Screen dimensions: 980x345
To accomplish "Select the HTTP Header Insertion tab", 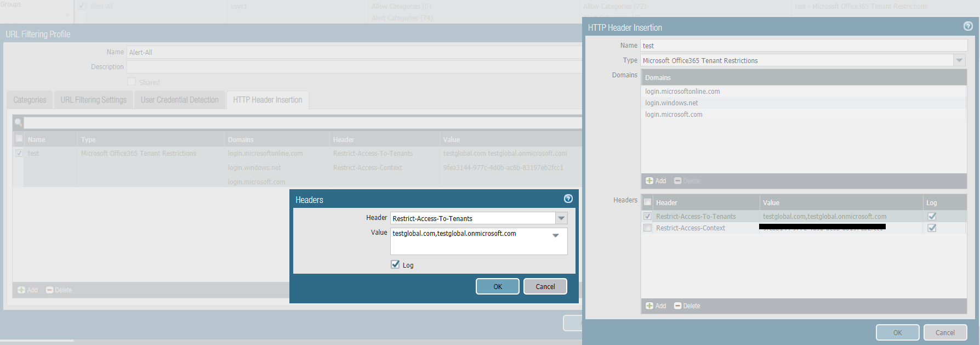I will click(267, 100).
